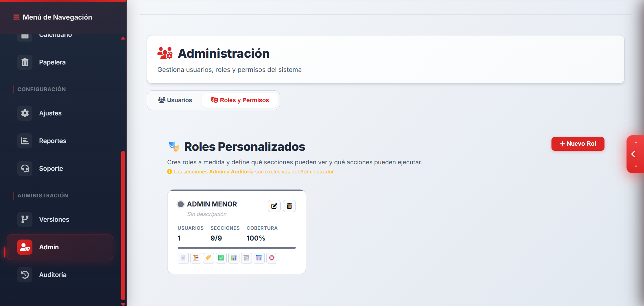The image size is (644, 306).
Task: Click the Roles Personalizados heading
Action: [x=244, y=147]
